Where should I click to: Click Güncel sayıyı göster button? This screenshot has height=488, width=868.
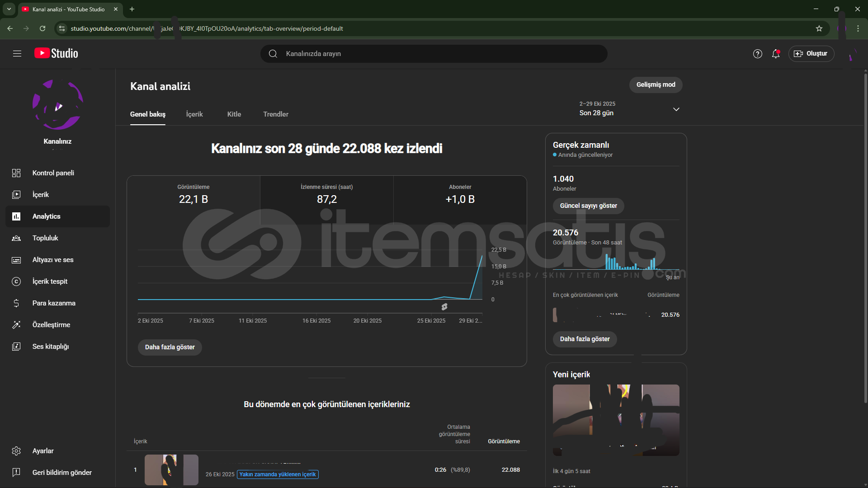588,206
